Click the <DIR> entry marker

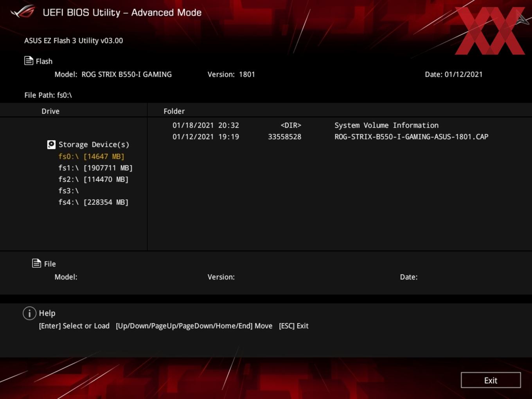pyautogui.click(x=291, y=125)
